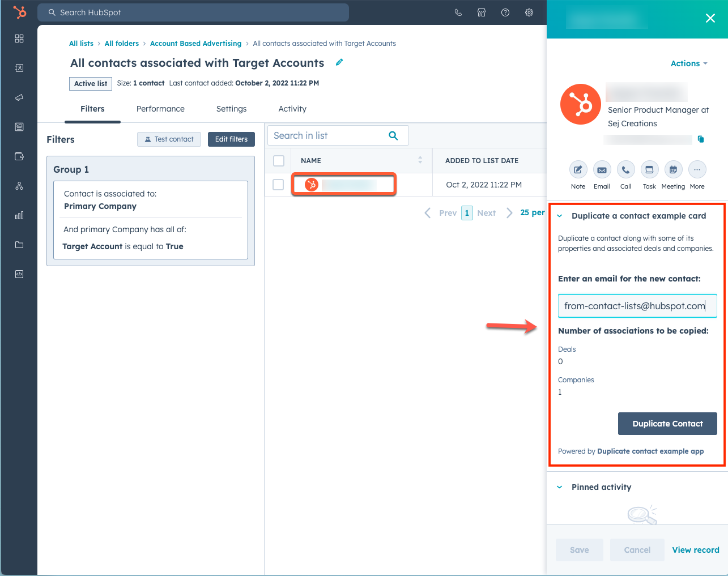Open the Account Based Advertising breadcrumb
The width and height of the screenshot is (728, 576).
[x=195, y=44]
